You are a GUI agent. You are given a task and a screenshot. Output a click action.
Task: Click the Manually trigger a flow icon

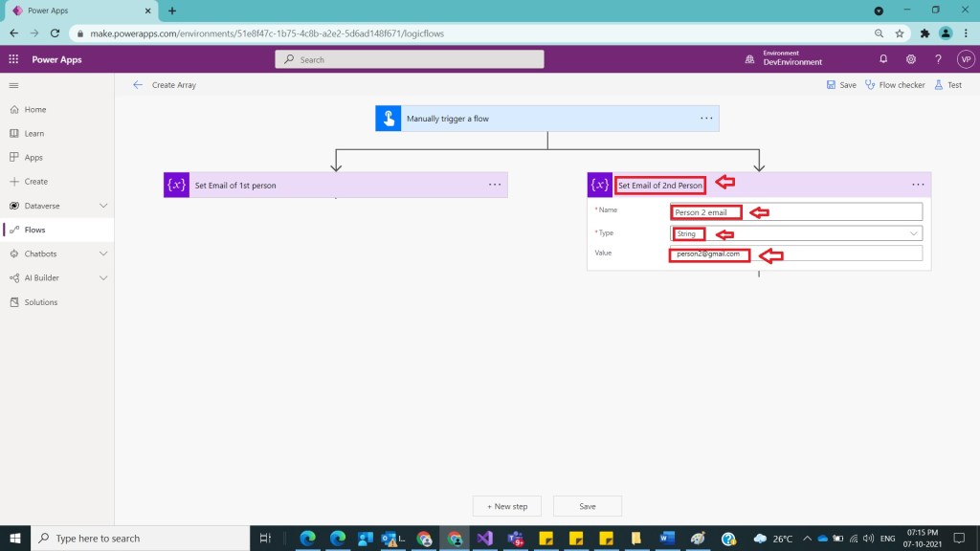tap(388, 119)
